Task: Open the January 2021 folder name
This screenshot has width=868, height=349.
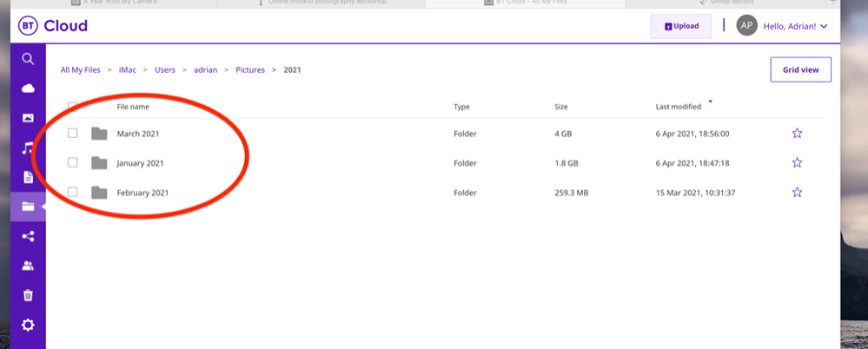Action: tap(140, 163)
